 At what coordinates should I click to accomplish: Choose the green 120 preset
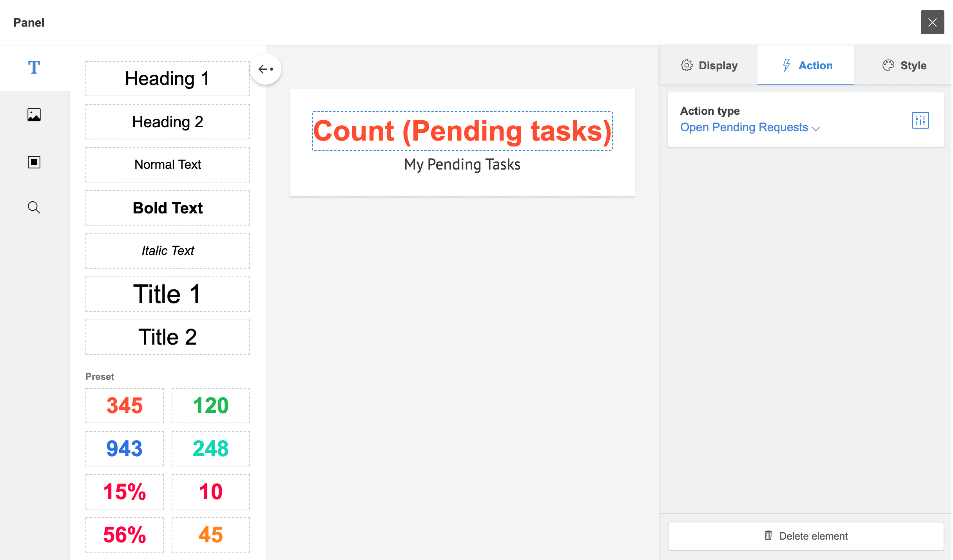point(210,405)
